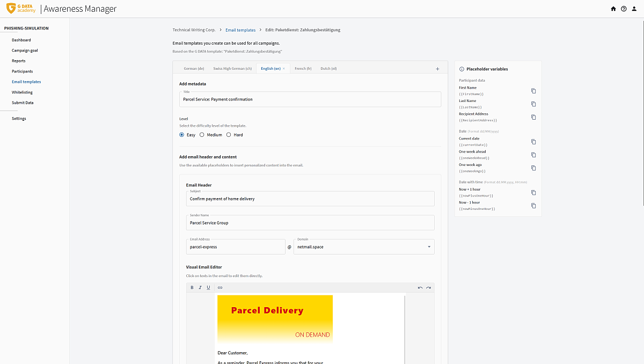Go to the home page icon
644x364 pixels.
pos(613,9)
